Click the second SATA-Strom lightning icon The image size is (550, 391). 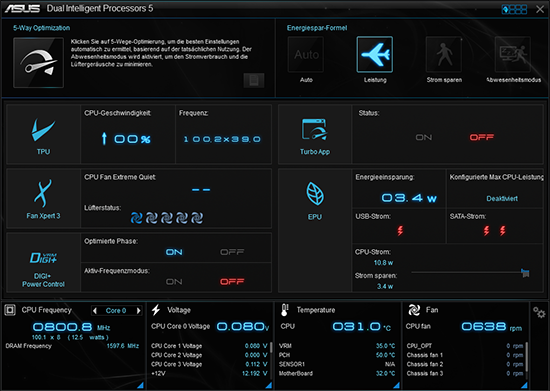click(x=503, y=230)
